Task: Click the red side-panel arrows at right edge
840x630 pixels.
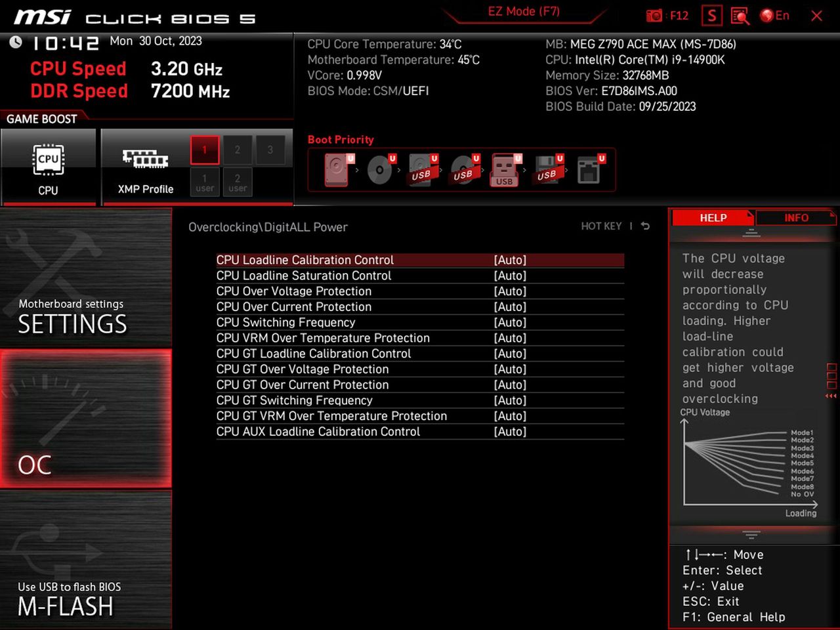Action: pos(831,396)
